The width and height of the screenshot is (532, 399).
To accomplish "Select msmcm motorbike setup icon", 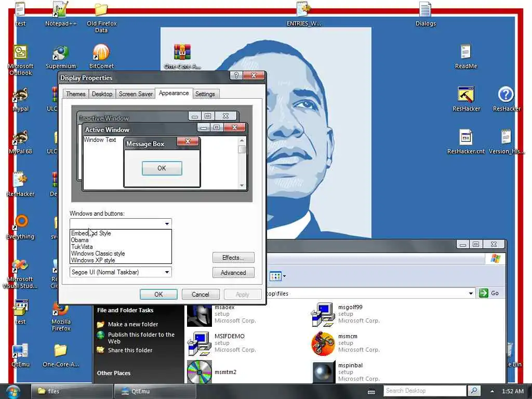I will pyautogui.click(x=323, y=344).
